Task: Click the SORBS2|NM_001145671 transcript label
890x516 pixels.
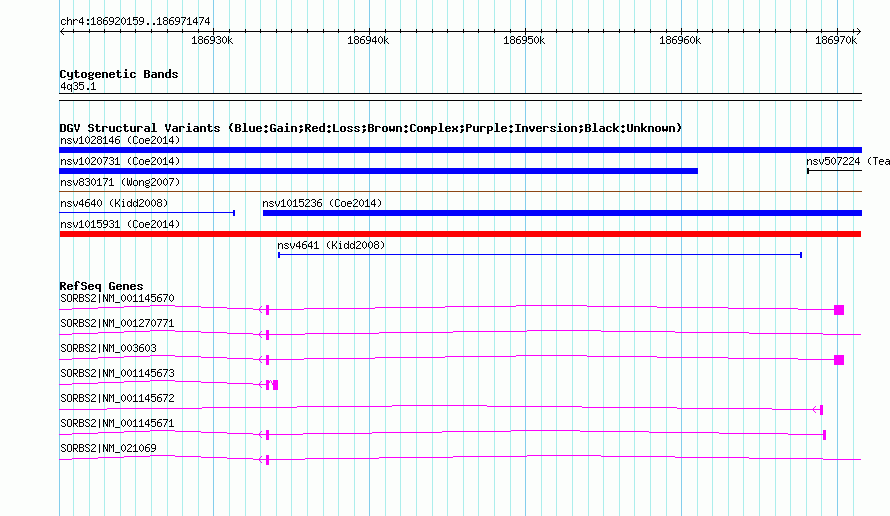Action: click(117, 423)
